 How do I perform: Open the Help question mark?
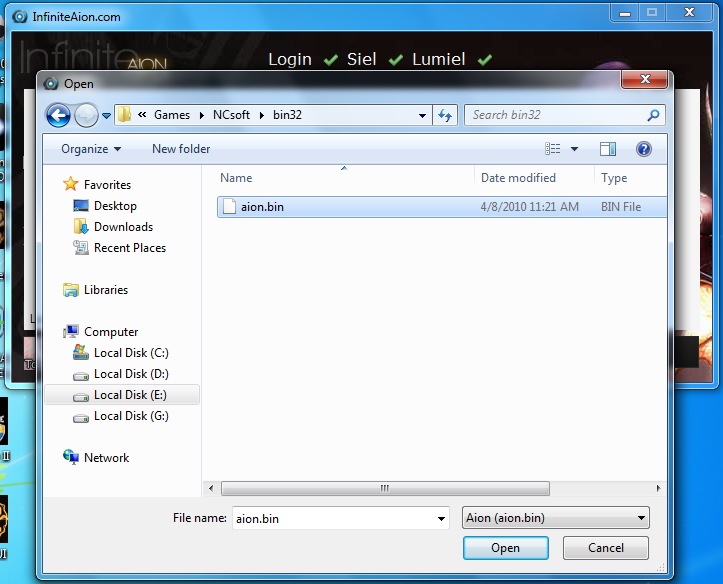[x=643, y=149]
